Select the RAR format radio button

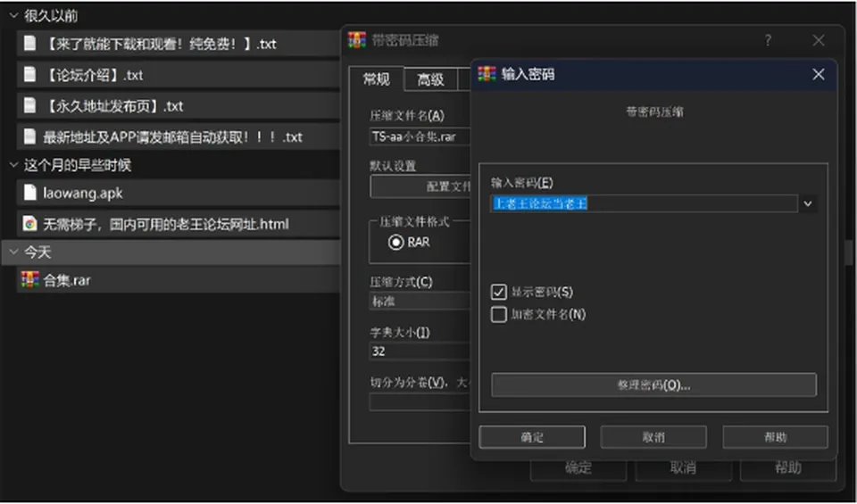pos(395,242)
